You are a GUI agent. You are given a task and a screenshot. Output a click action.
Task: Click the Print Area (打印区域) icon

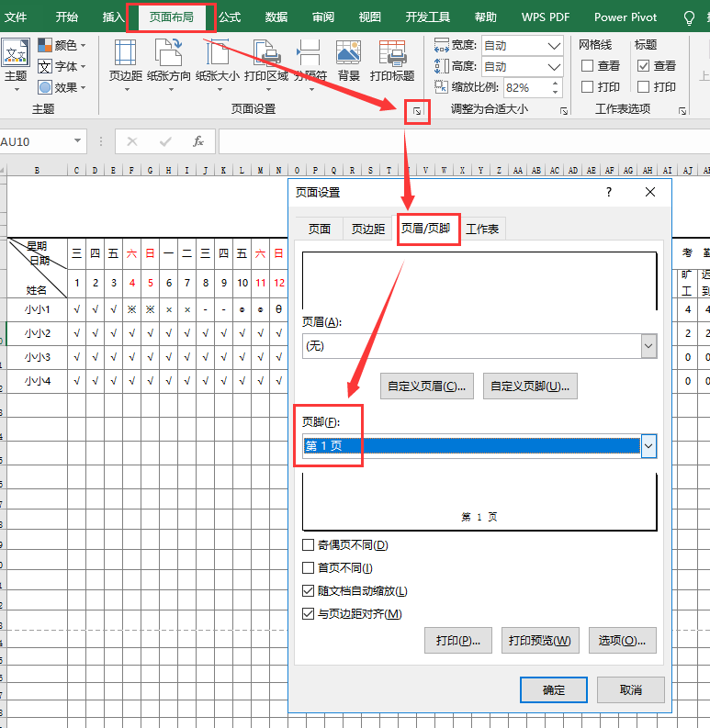point(266,52)
